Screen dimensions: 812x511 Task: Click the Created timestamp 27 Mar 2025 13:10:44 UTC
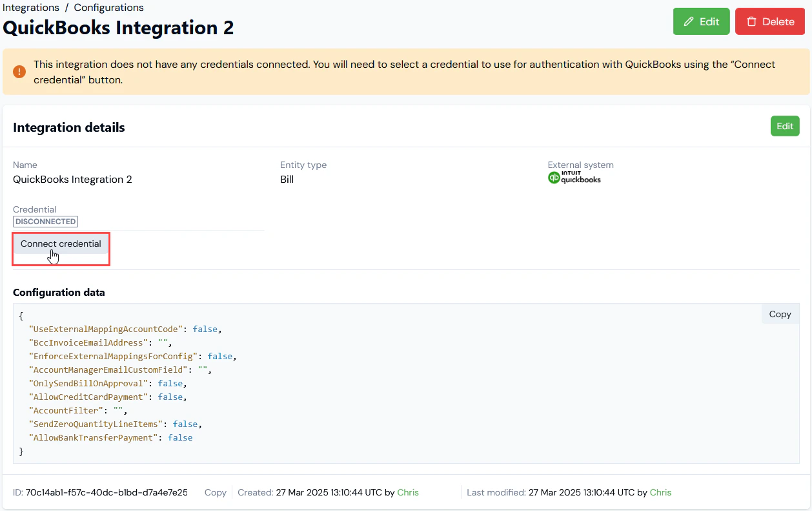(328, 492)
